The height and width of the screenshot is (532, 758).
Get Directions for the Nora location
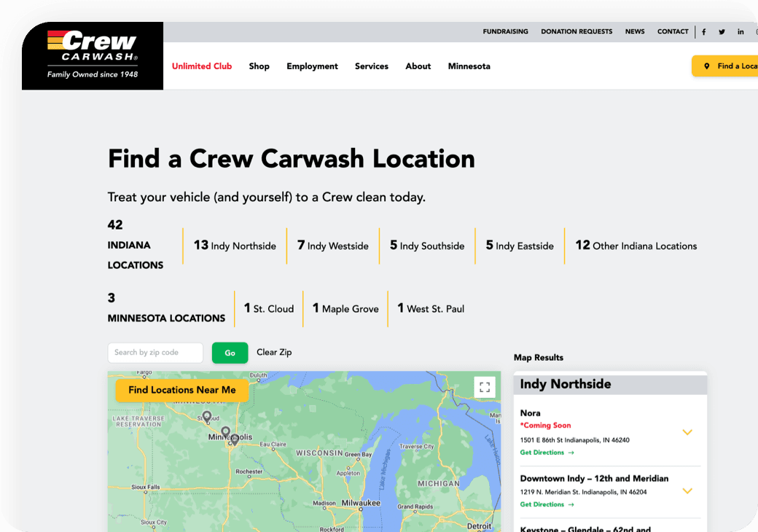tap(547, 453)
